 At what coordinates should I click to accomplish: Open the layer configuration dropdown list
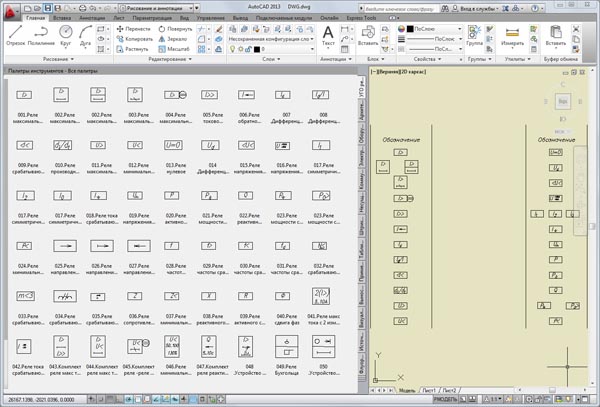tap(268, 38)
